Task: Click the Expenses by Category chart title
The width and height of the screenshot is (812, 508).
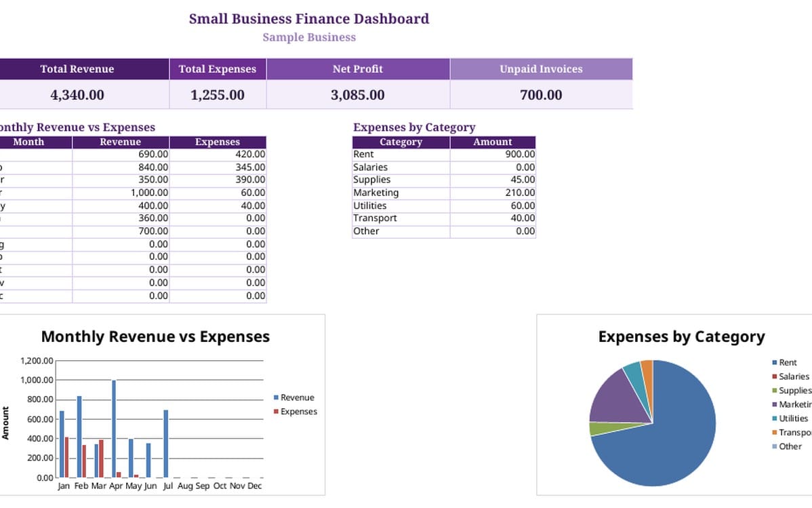Action: pyautogui.click(x=681, y=336)
